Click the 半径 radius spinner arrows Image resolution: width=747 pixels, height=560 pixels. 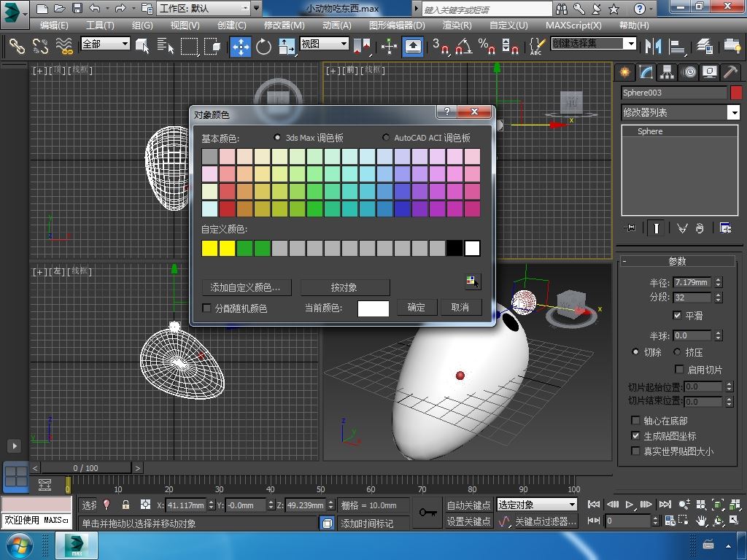point(719,282)
